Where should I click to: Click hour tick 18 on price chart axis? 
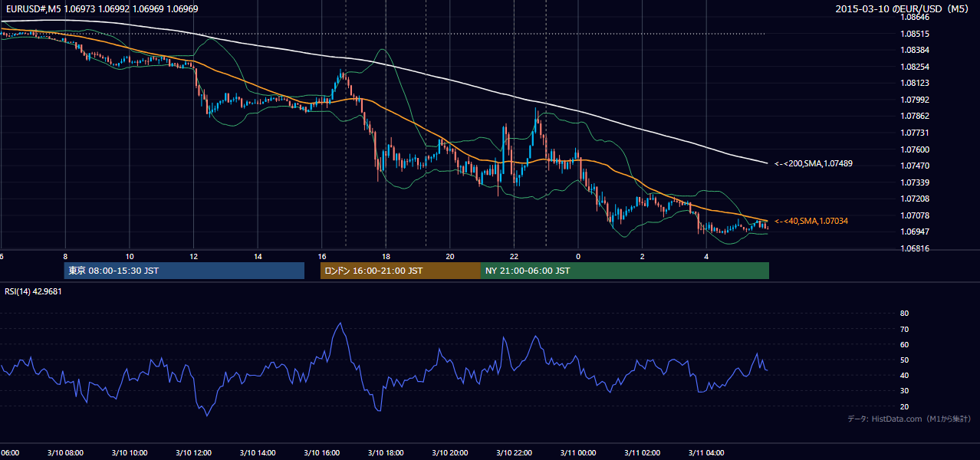[x=386, y=256]
